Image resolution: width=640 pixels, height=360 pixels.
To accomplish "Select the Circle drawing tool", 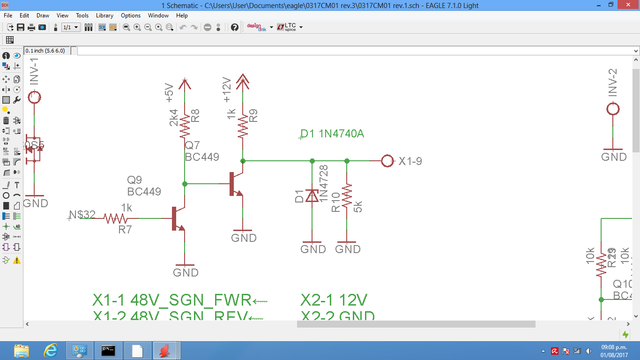I will coord(6,196).
